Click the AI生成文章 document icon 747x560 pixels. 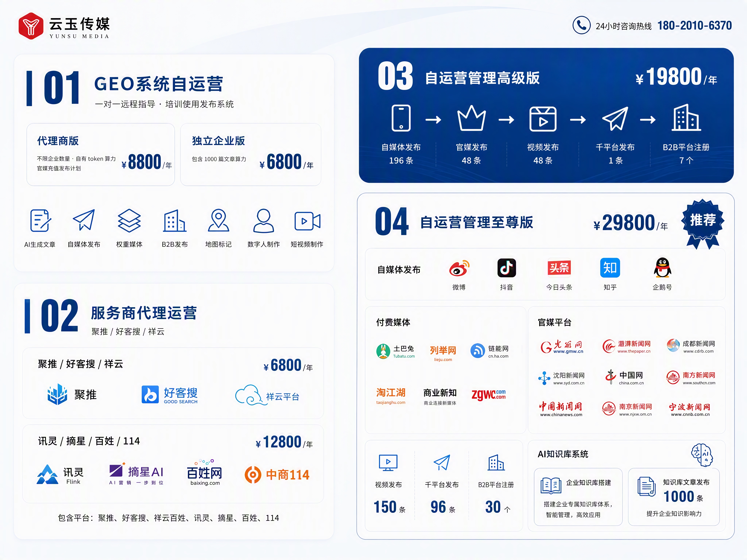pos(41,221)
